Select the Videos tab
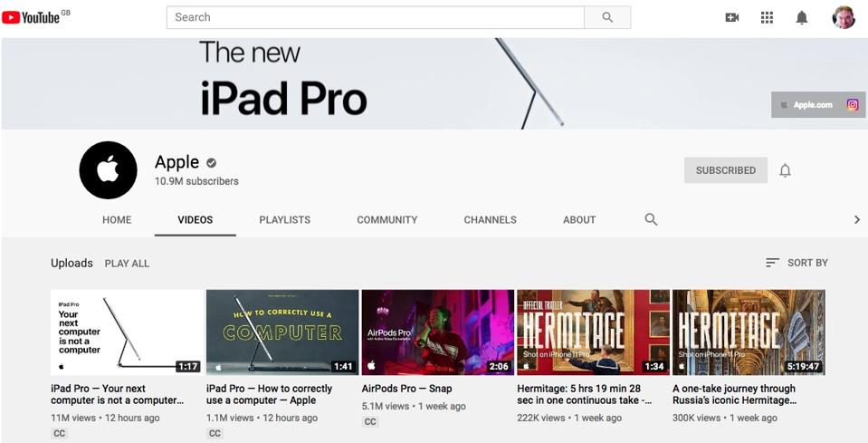This screenshot has height=443, width=868. [196, 220]
